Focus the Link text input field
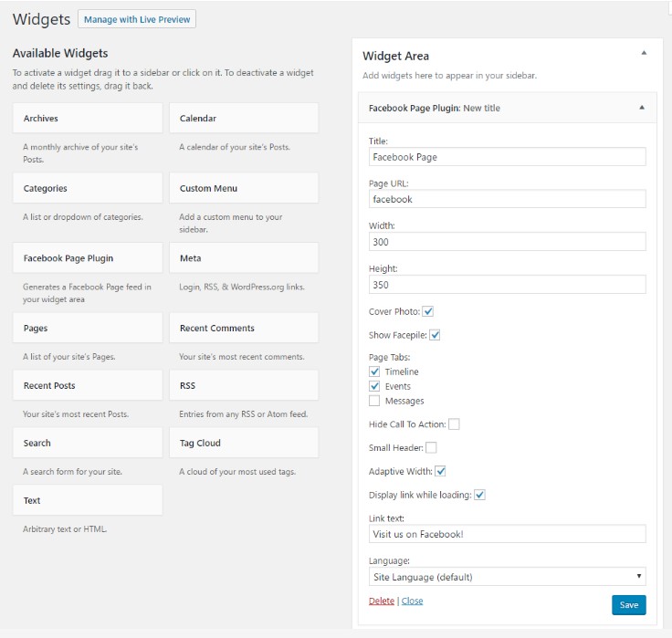This screenshot has height=638, width=672. (x=507, y=534)
